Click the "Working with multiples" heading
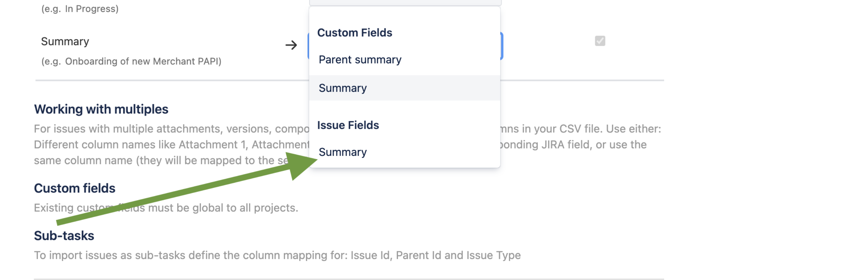Screen dimensions: 868x280 (101, 109)
